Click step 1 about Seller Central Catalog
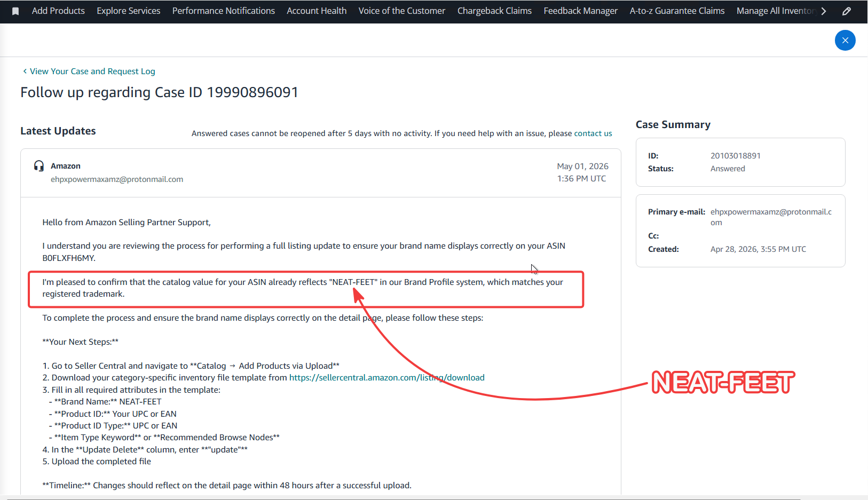This screenshot has width=868, height=500. tap(191, 366)
